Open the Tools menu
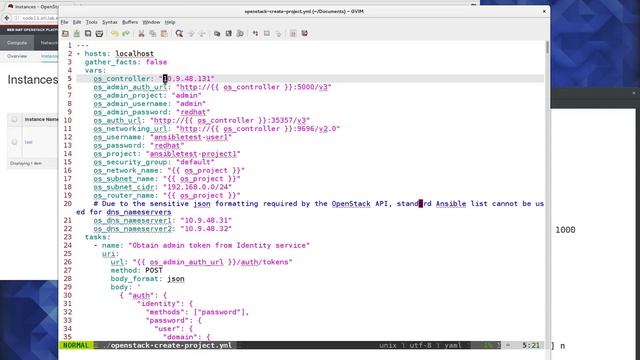This screenshot has height=360, width=640. click(x=91, y=22)
